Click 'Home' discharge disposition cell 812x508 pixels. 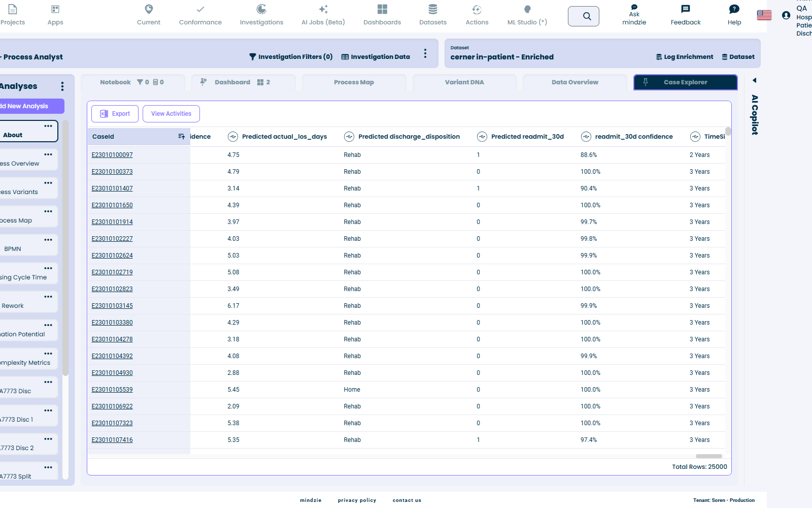pyautogui.click(x=352, y=390)
